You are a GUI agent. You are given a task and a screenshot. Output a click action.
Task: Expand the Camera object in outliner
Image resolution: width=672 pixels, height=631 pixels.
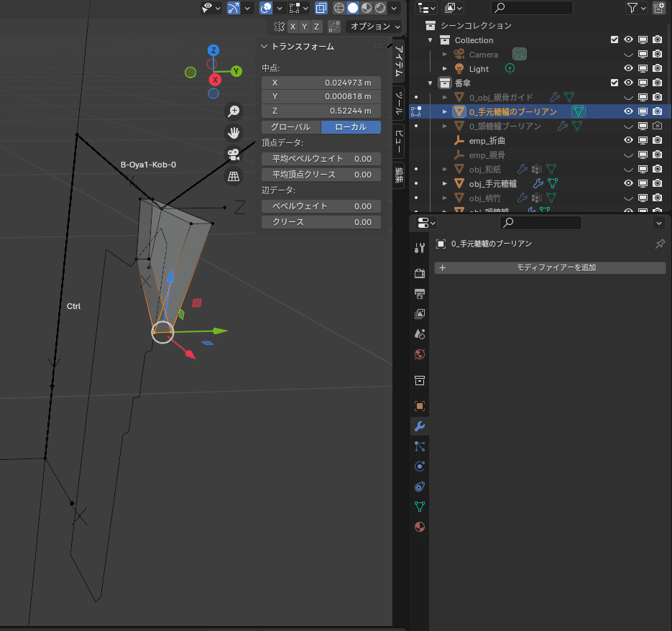tap(444, 55)
